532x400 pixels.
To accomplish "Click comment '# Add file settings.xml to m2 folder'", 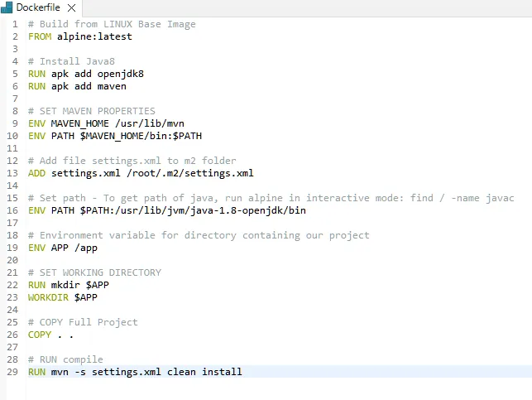I will tap(132, 161).
